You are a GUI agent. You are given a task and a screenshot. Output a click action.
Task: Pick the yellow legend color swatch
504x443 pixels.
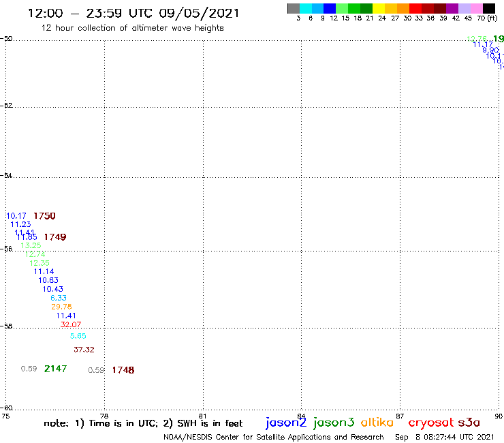point(379,8)
